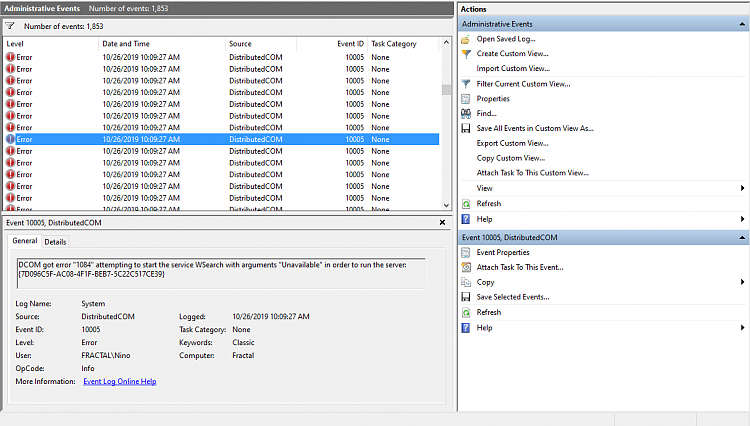Click the Save All Events floppy disk icon

(x=465, y=129)
